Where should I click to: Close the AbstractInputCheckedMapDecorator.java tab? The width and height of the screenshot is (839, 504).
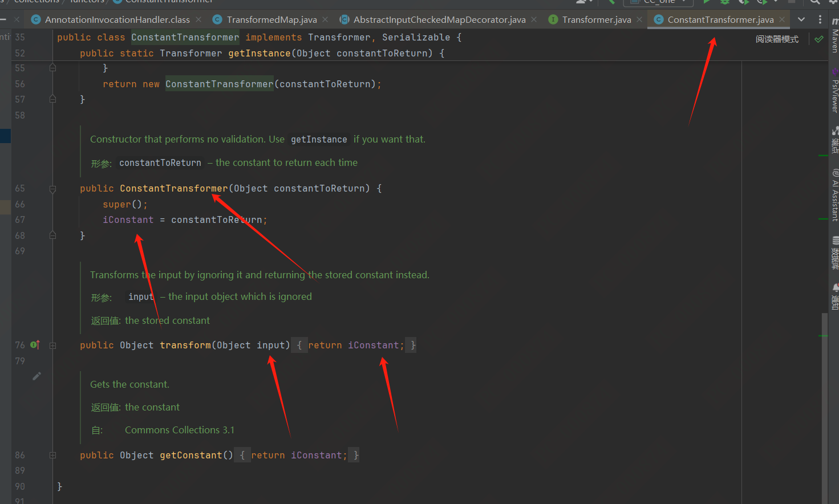(534, 19)
